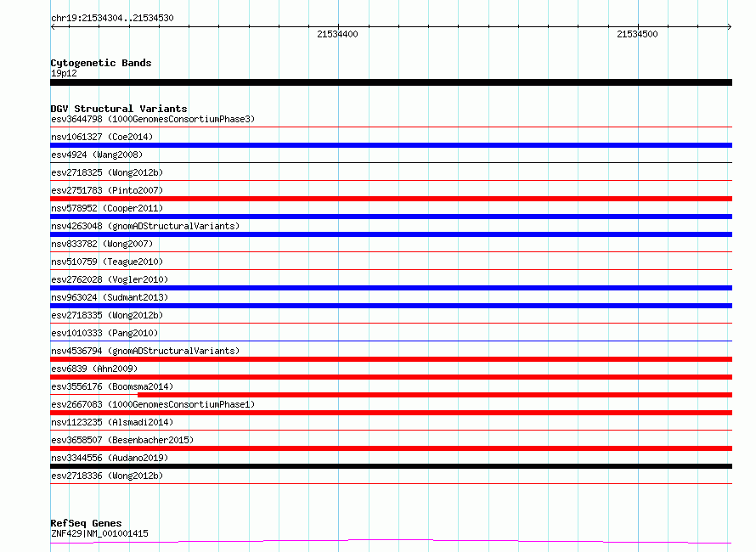This screenshot has height=552, width=756.
Task: Click the black 19p12 cytogenetic band bar
Action: click(x=391, y=82)
